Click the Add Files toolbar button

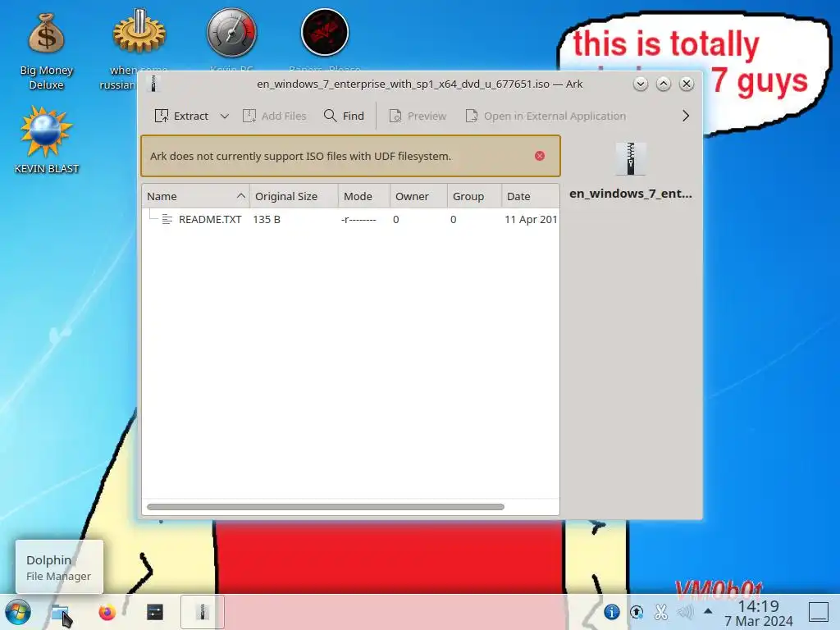[274, 116]
